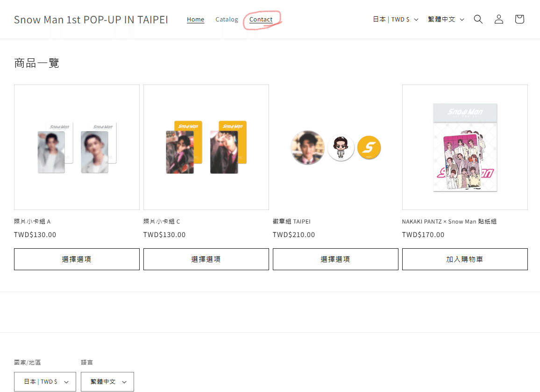Open the 徽章組 TAIPEI badge product image
Viewport: 540px width, 392px height.
pyautogui.click(x=335, y=147)
